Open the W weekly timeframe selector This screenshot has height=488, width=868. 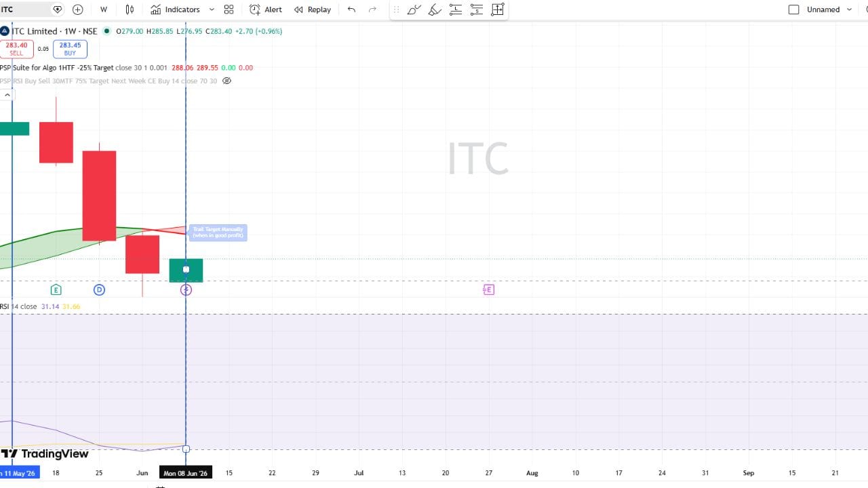[104, 9]
